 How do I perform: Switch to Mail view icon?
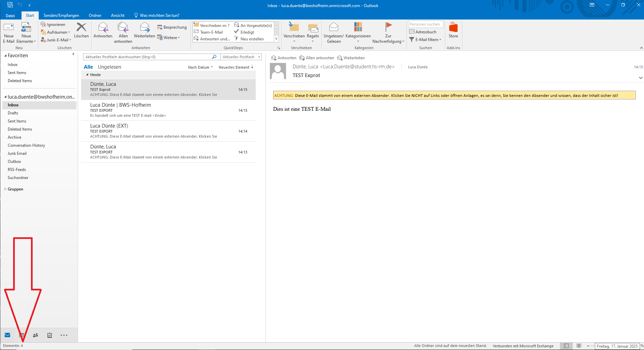tap(7, 335)
